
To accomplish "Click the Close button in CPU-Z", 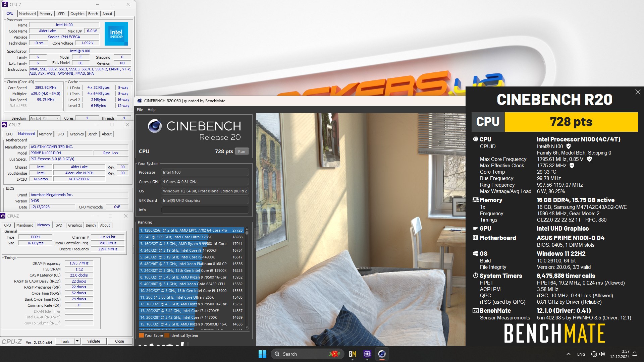I will (x=119, y=341).
